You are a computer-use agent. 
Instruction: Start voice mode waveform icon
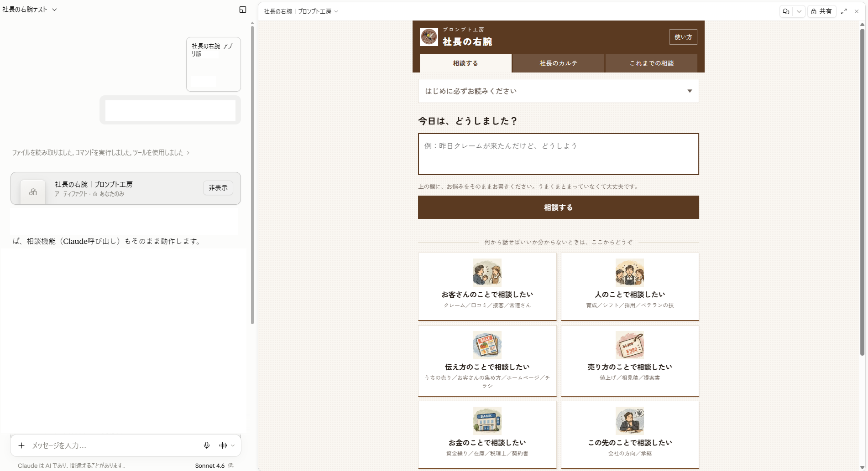(223, 445)
